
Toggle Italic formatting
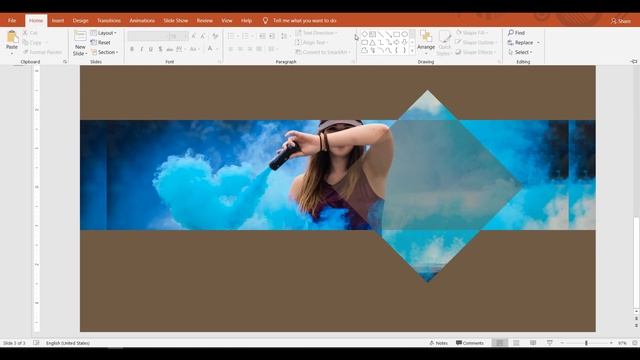click(x=141, y=49)
